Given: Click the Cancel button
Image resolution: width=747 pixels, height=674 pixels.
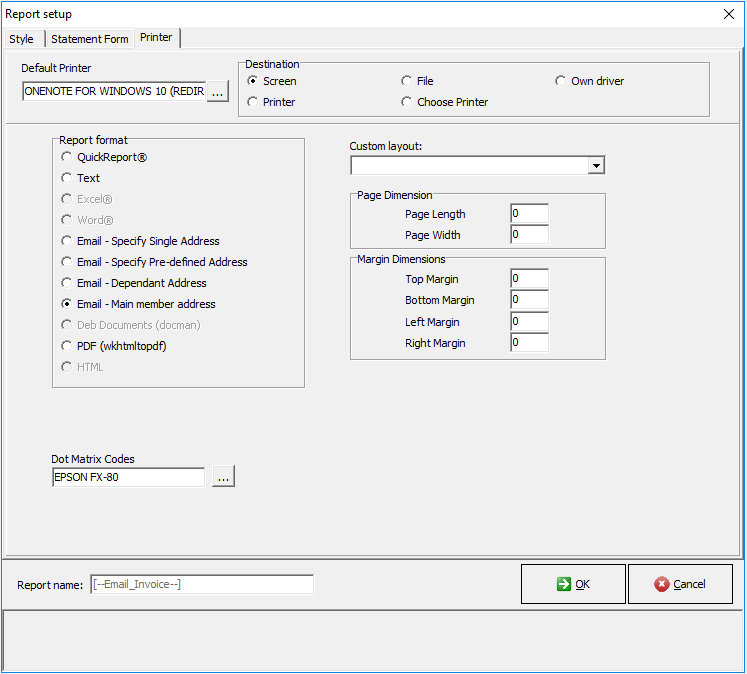Looking at the screenshot, I should [680, 584].
